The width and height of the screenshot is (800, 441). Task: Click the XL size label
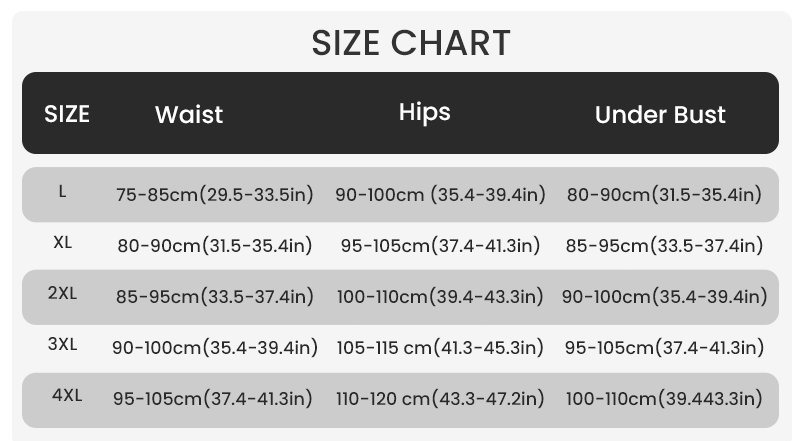(x=63, y=242)
